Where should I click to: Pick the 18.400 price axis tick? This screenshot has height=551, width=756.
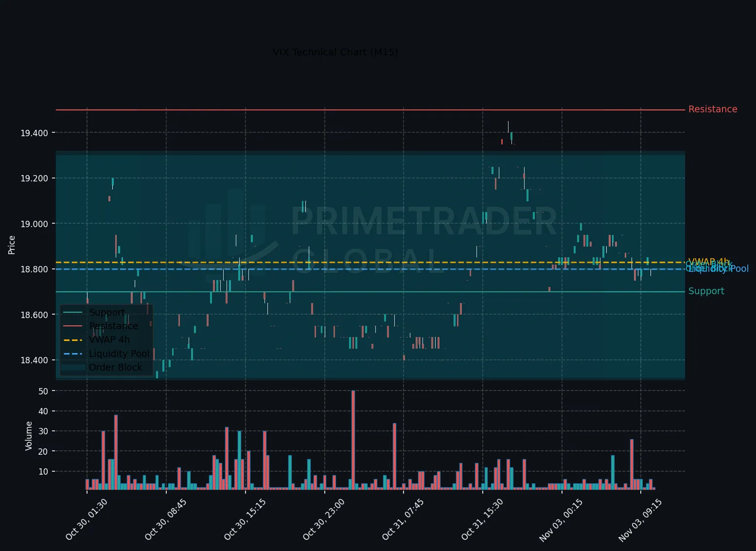pyautogui.click(x=34, y=360)
